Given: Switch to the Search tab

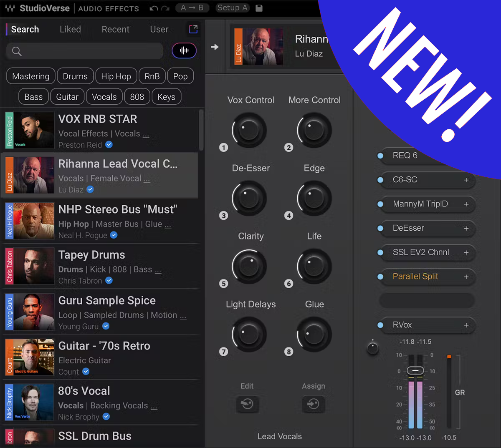Looking at the screenshot, I should [x=25, y=29].
